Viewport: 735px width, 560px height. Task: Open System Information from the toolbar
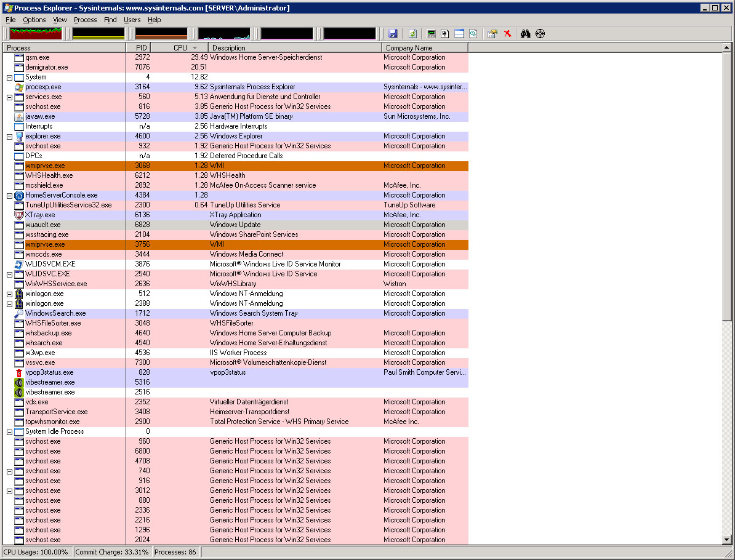432,34
